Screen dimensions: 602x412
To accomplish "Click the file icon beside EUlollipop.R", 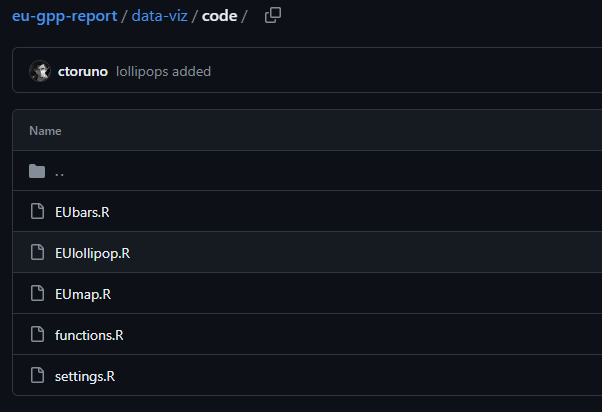I will 37,252.
